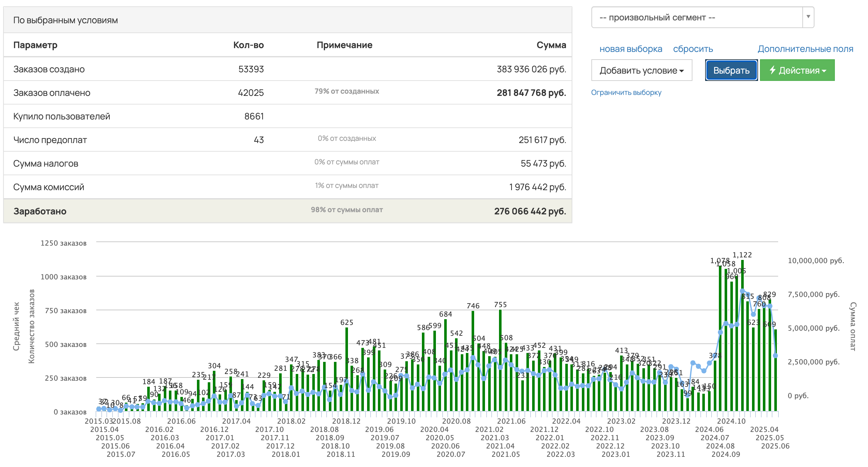Select the Заработано summary row
The image size is (868, 467).
point(288,211)
